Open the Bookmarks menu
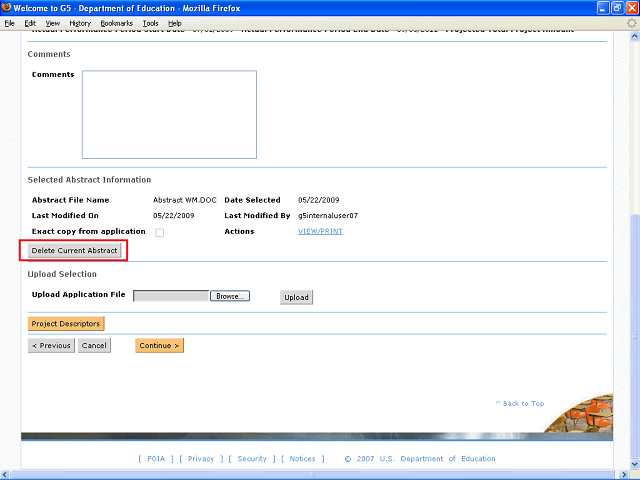Viewport: 640px width, 480px height. (117, 23)
